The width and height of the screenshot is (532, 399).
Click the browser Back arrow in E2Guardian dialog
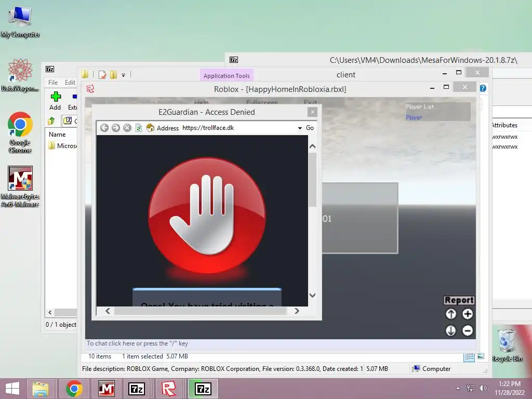click(x=104, y=128)
